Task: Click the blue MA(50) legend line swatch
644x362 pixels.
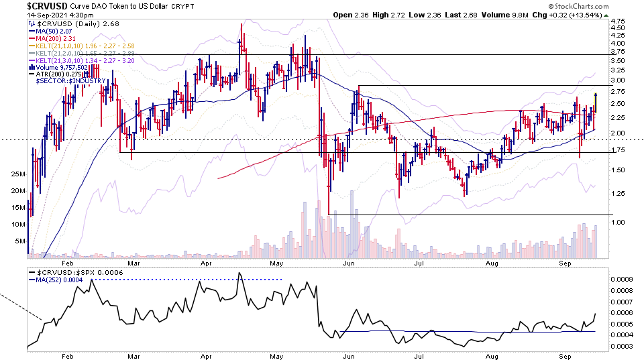Action: [32, 32]
